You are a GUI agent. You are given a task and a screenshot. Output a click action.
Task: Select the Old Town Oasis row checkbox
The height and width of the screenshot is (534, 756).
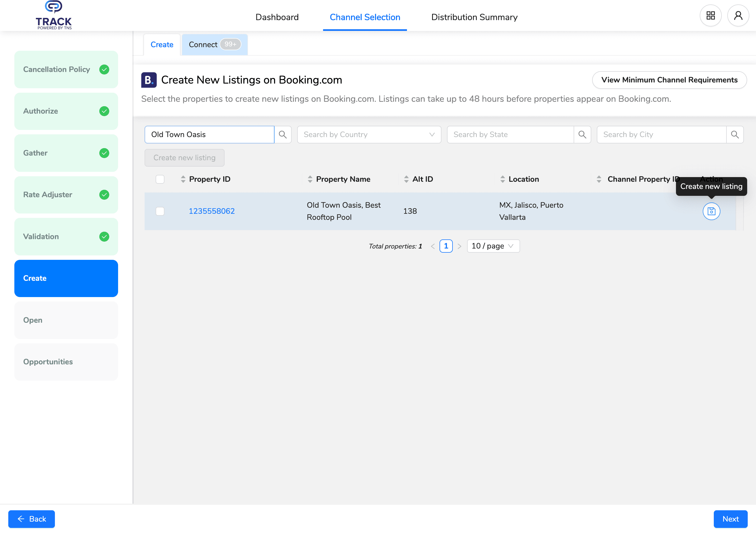click(x=160, y=211)
